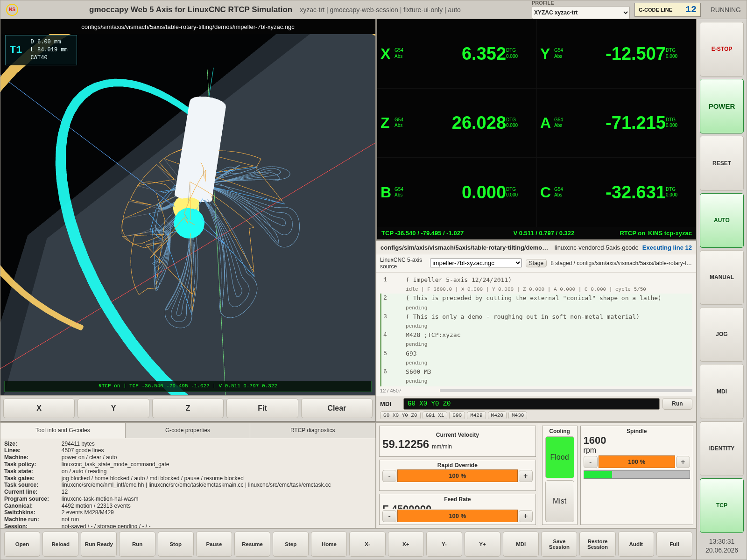Image resolution: width=747 pixels, height=560 pixels.
Task: Toggle Mist cooling
Action: click(x=559, y=501)
